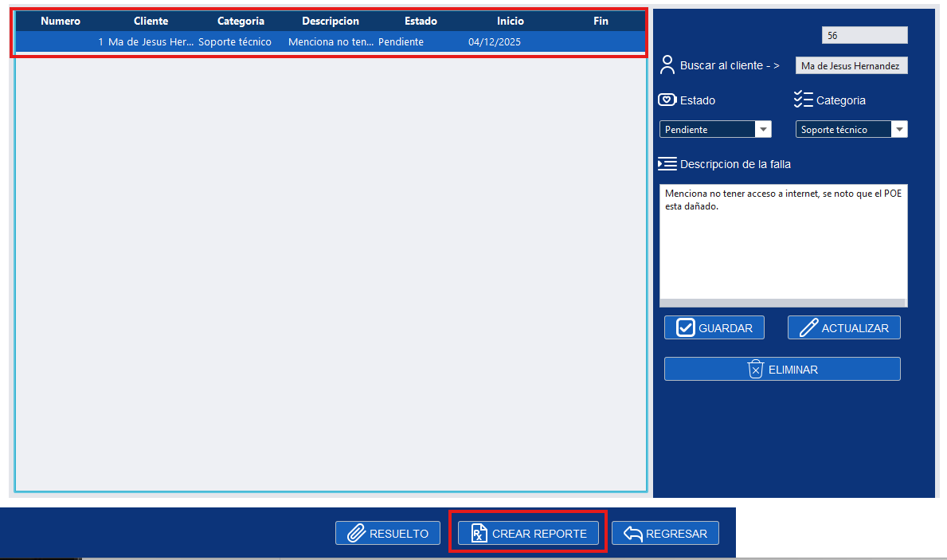This screenshot has height=560, width=947.
Task: Click the pencil icon on ACTUALIZAR
Action: click(808, 328)
